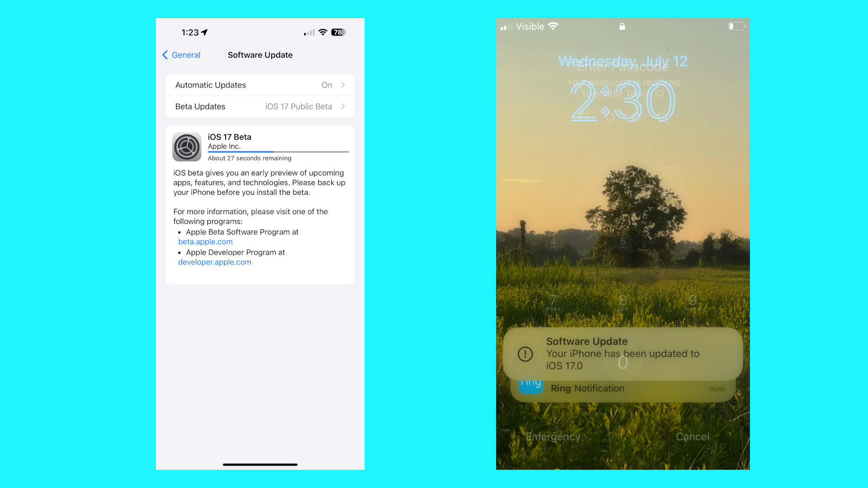The height and width of the screenshot is (488, 868).
Task: Toggle Emergency call option on lock screen
Action: (x=554, y=435)
